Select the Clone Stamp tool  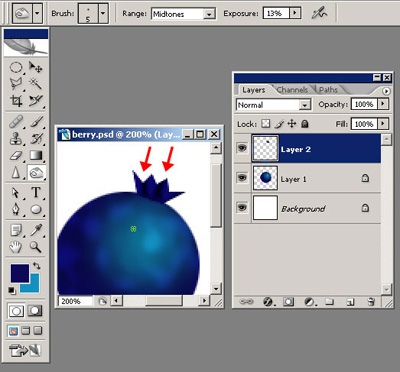coord(16,138)
